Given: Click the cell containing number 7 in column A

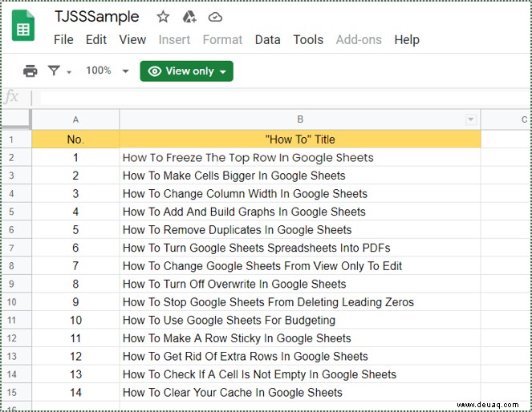Looking at the screenshot, I should click(x=75, y=266).
